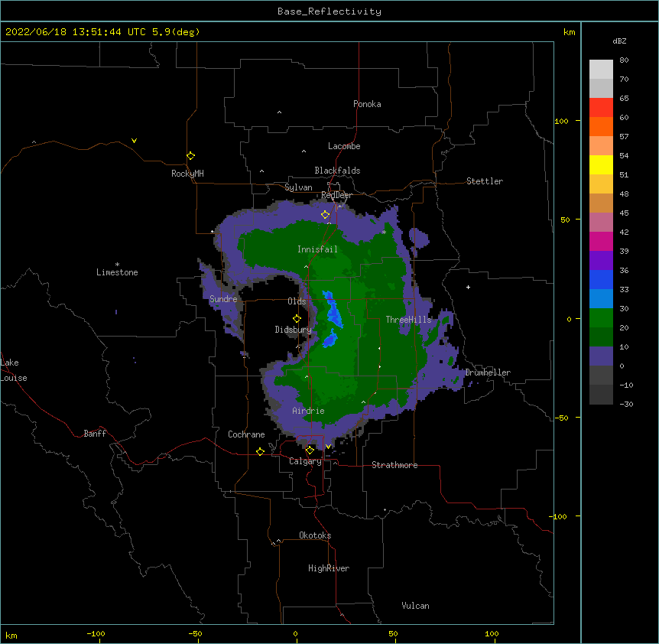
Task: Click the Olds town label
Action: pos(297,301)
